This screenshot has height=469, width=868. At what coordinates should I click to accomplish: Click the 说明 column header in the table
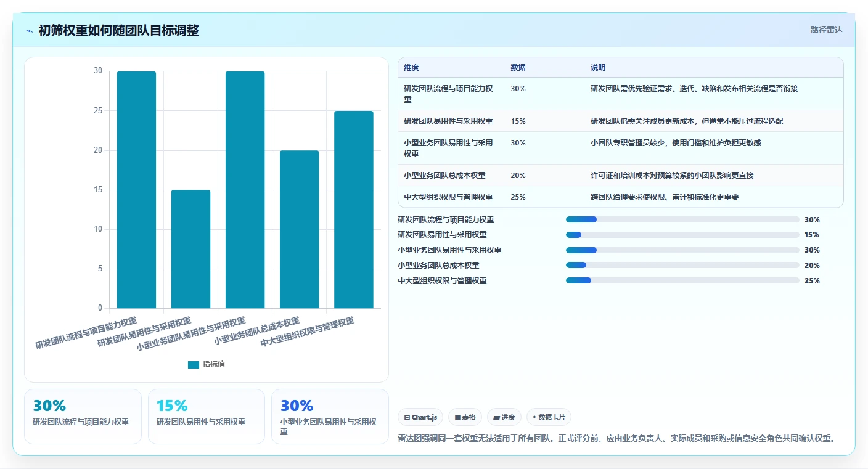point(598,67)
